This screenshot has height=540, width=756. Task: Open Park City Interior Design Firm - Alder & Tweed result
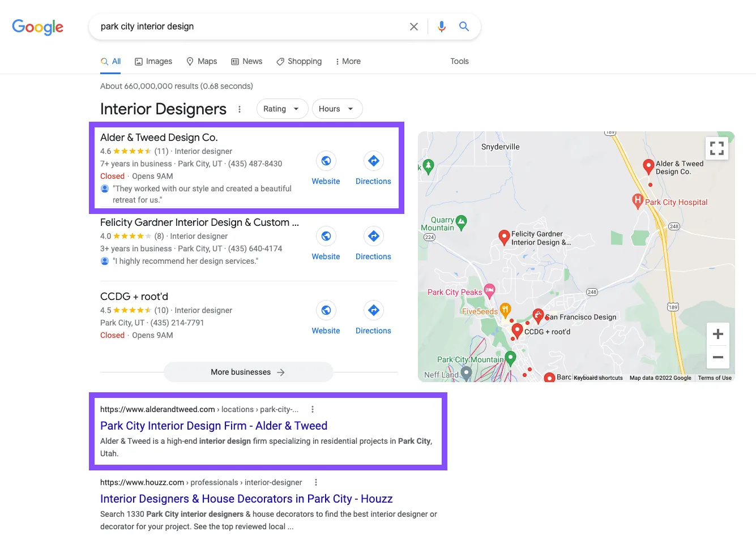(x=213, y=426)
